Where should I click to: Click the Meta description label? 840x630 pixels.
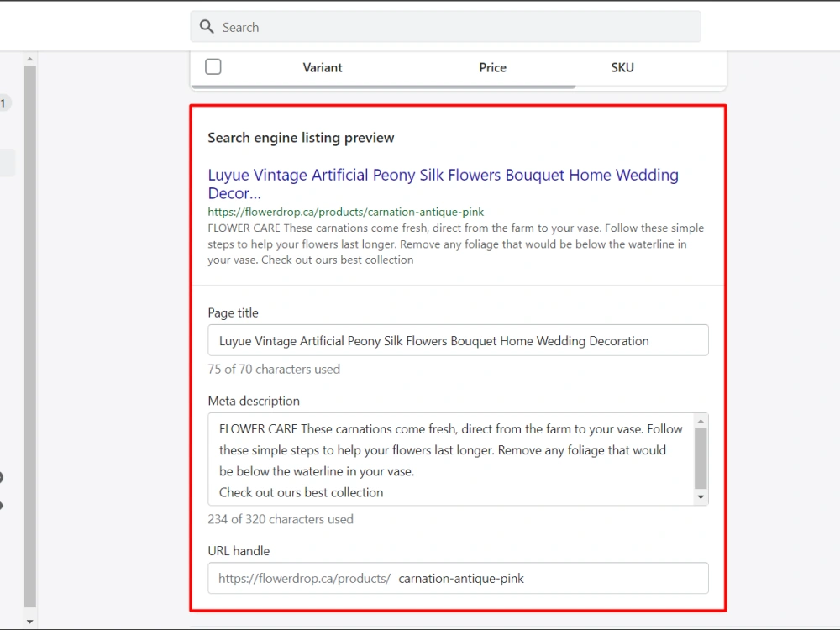point(254,401)
